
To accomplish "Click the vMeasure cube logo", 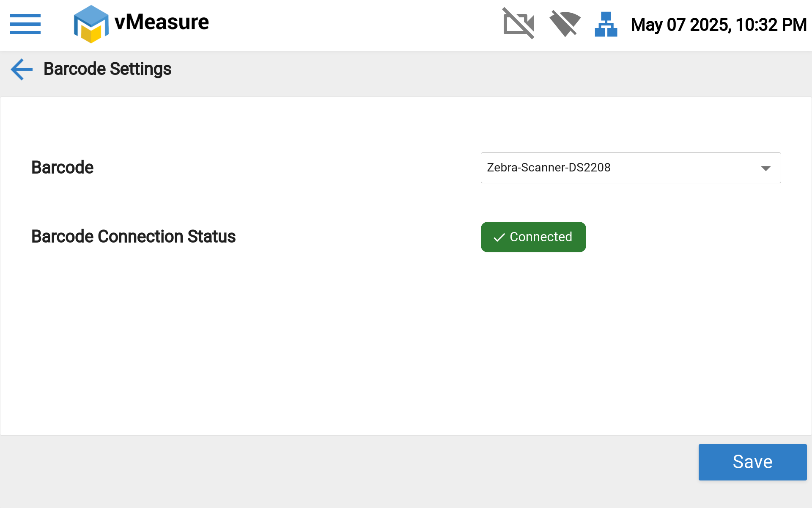I will [x=91, y=24].
